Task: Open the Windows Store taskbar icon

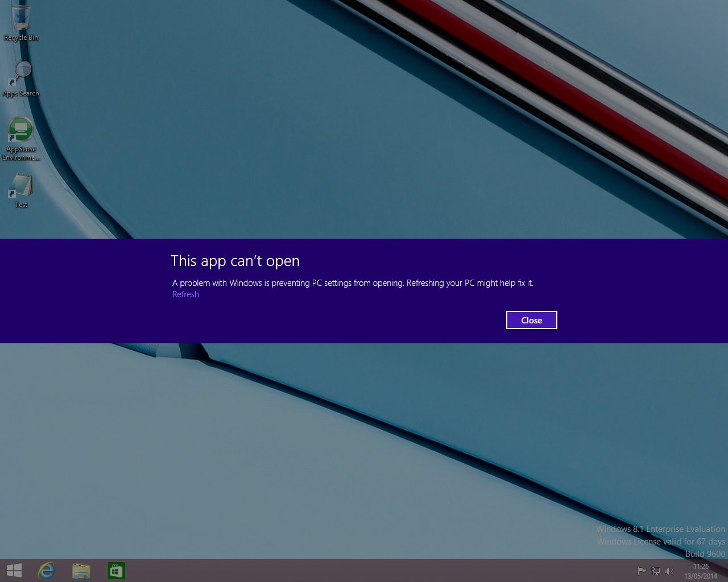Action: [x=116, y=571]
